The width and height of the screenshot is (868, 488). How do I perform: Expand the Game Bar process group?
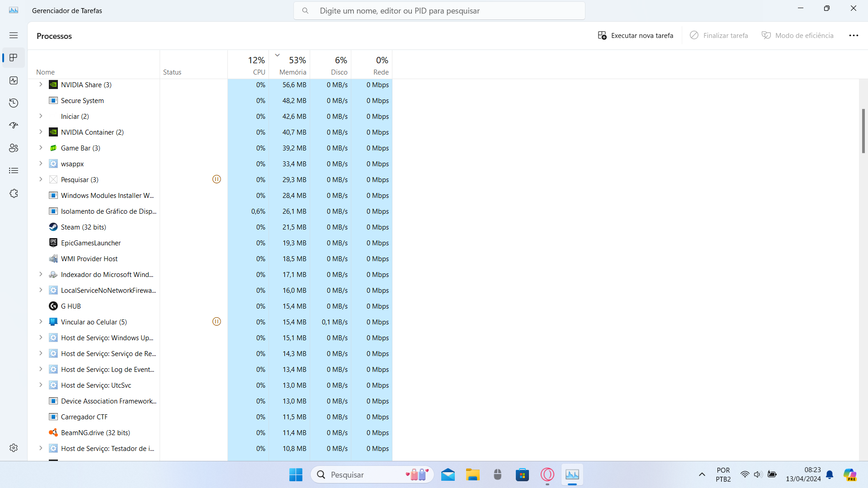click(x=41, y=148)
